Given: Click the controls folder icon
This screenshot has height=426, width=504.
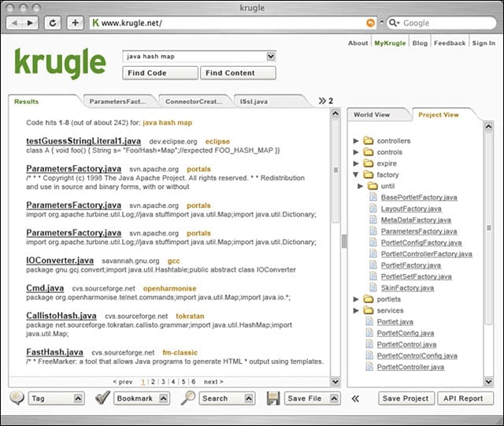Looking at the screenshot, I should point(368,152).
